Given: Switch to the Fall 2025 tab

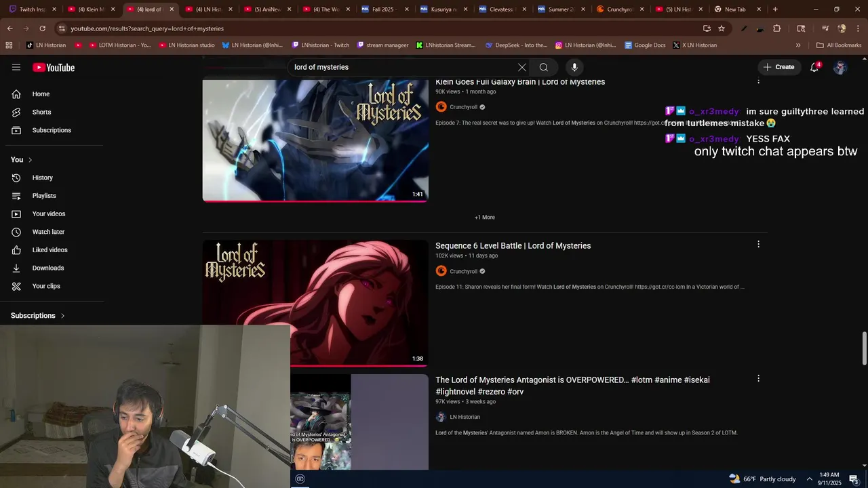Looking at the screenshot, I should coord(384,9).
